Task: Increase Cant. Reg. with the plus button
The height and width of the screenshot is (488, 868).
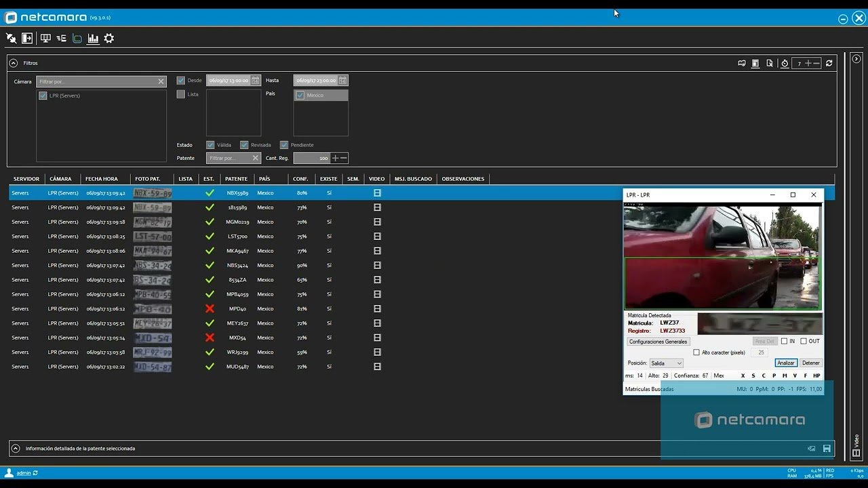Action: click(x=335, y=158)
